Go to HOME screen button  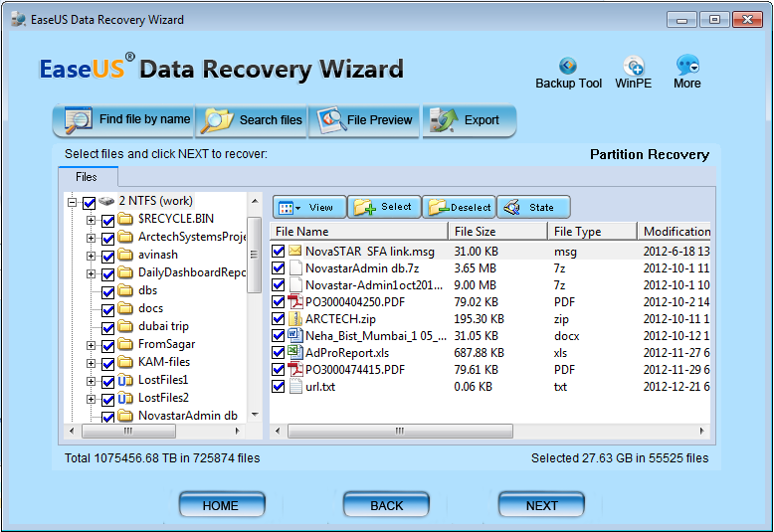coord(222,505)
